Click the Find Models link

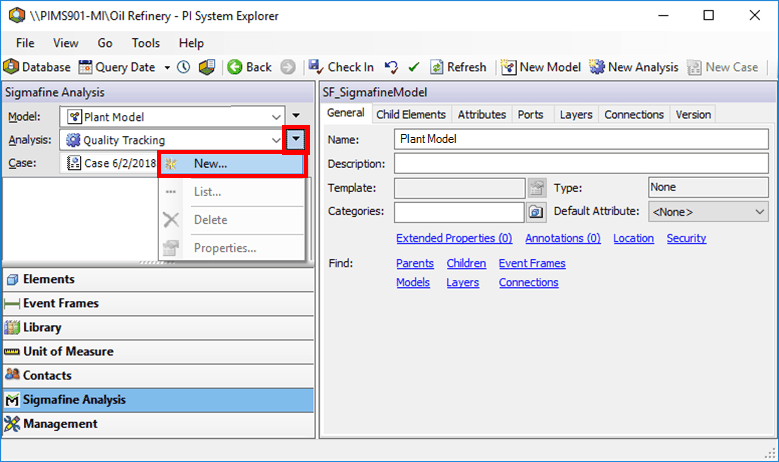(x=413, y=283)
